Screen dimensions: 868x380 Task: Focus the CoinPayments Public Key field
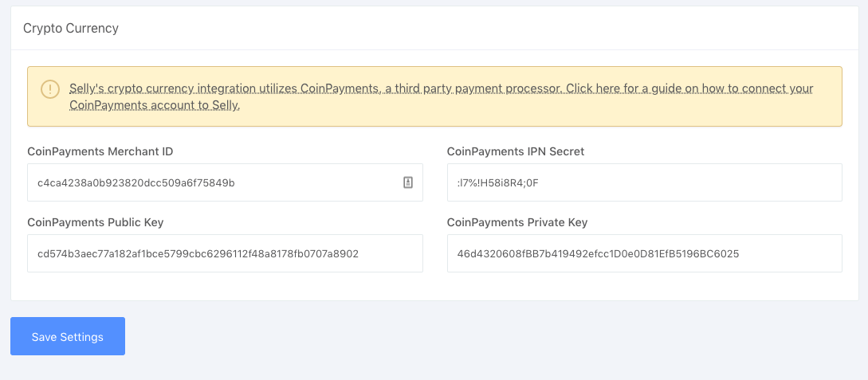pos(225,253)
